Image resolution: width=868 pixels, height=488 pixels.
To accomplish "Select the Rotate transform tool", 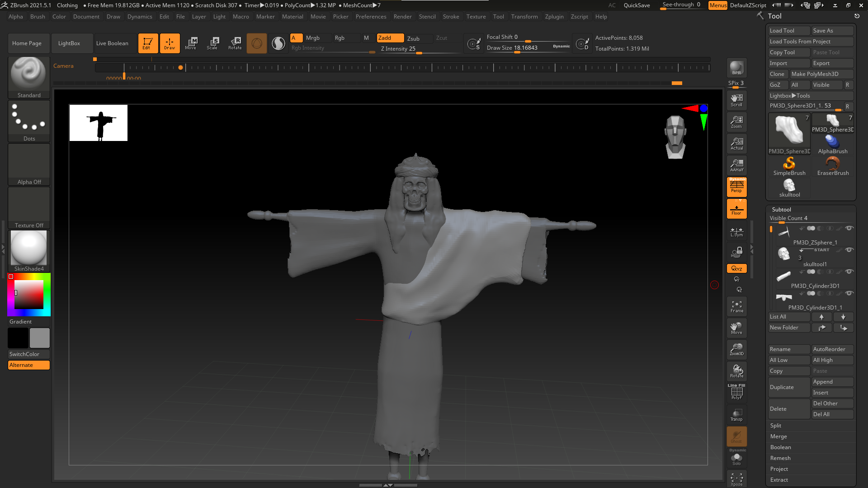I will click(235, 43).
